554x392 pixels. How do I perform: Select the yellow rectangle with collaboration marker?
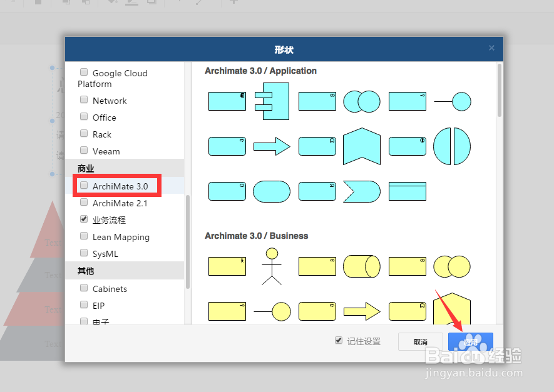408,266
